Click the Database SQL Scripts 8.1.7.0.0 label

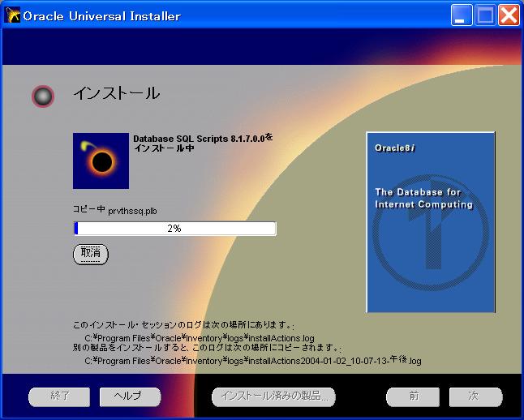[x=203, y=143]
